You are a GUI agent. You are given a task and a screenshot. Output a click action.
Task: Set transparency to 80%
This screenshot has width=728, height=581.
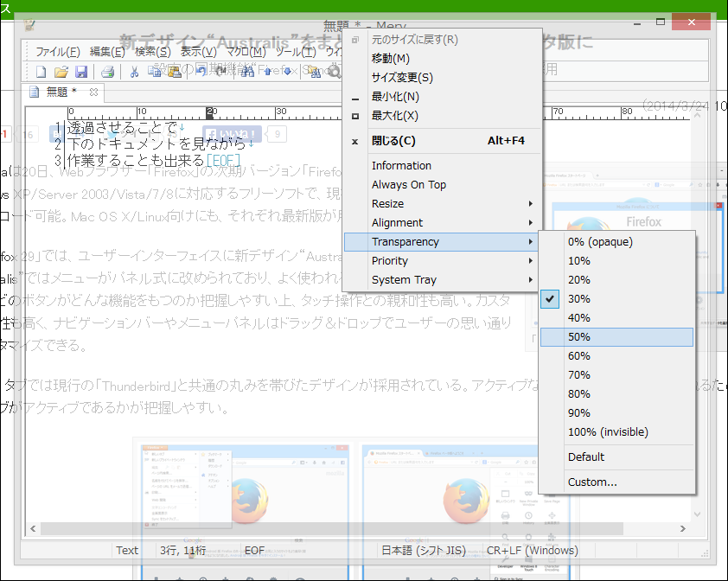pyautogui.click(x=616, y=394)
